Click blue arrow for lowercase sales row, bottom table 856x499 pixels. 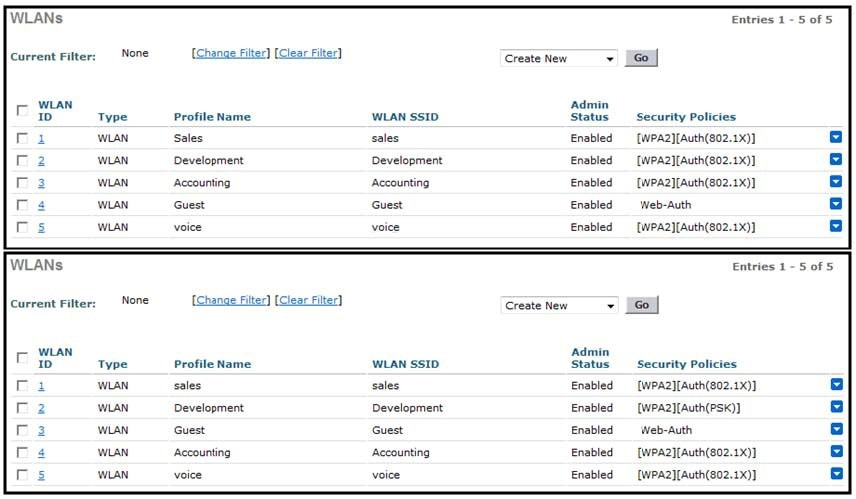836,385
